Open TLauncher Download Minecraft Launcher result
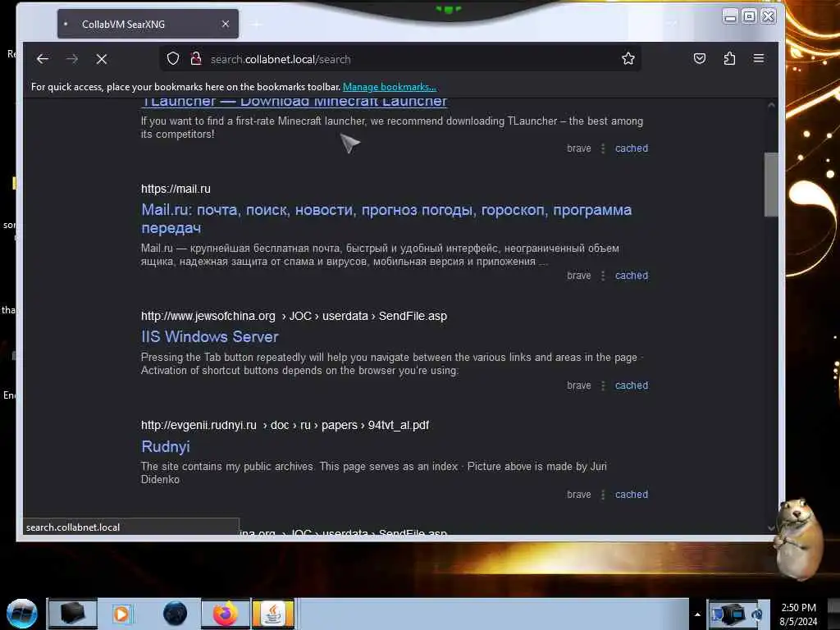The height and width of the screenshot is (630, 840). tap(294, 102)
